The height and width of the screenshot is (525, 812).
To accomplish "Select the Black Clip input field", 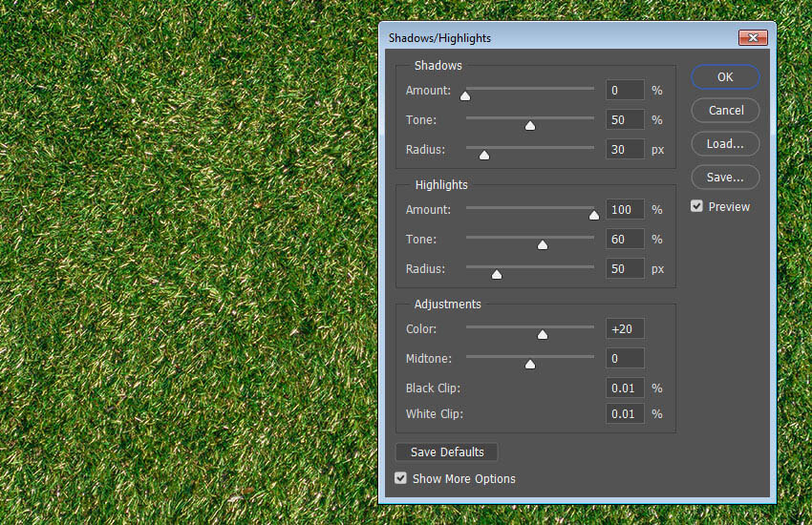I will tap(625, 388).
